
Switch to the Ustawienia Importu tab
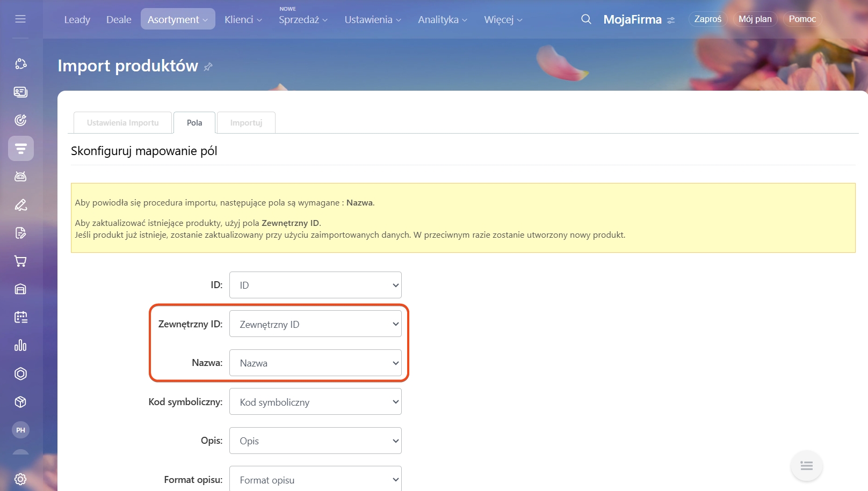[x=122, y=123]
